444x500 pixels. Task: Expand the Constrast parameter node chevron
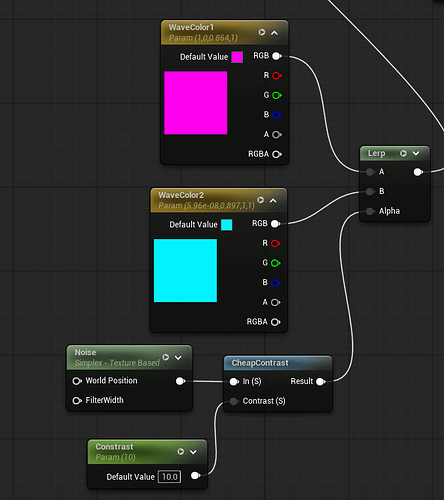(193, 452)
